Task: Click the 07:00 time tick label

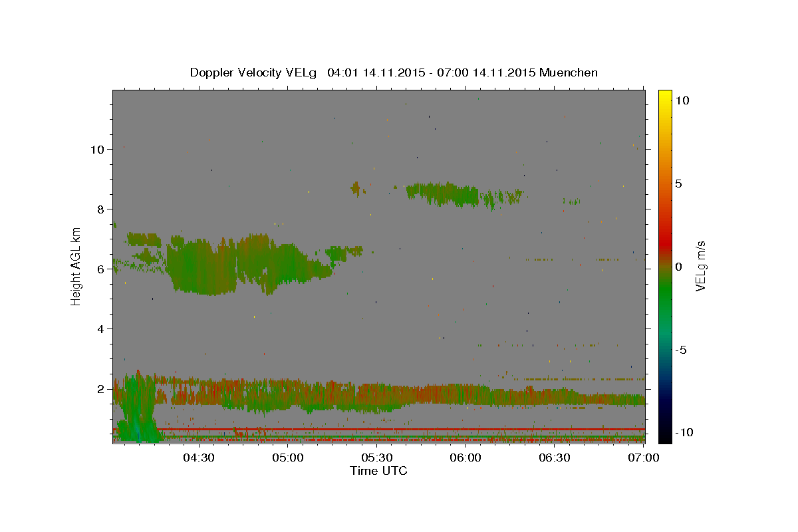Action: [x=643, y=458]
